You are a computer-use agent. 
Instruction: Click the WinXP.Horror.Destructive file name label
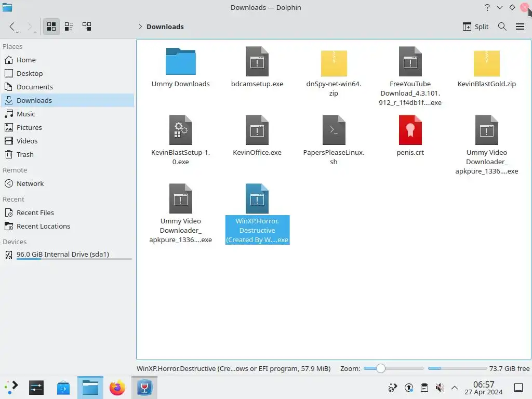[257, 230]
